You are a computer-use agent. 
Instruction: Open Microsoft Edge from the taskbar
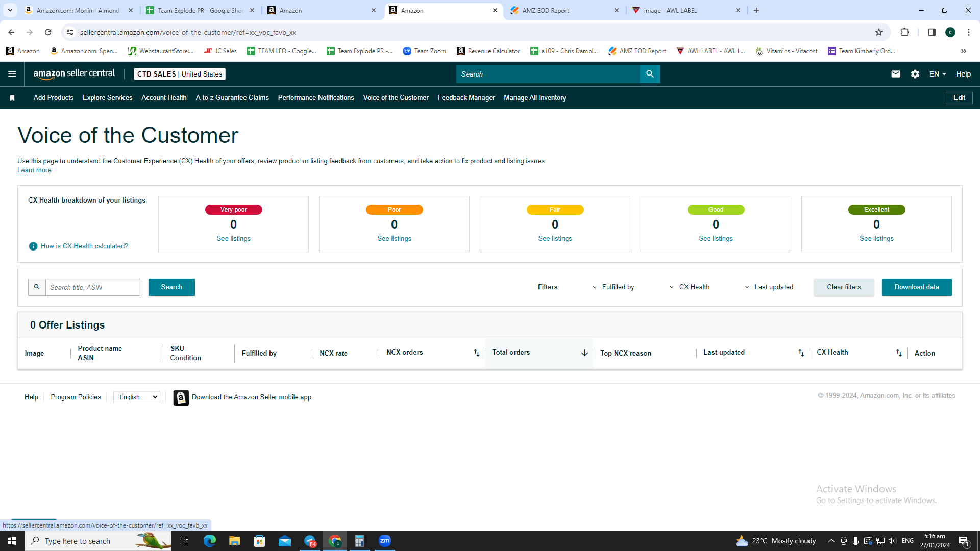click(x=209, y=541)
